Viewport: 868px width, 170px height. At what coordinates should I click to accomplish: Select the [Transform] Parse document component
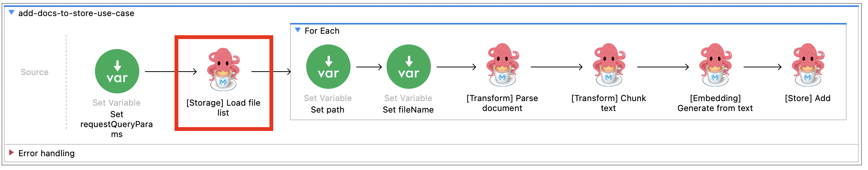coord(503,65)
